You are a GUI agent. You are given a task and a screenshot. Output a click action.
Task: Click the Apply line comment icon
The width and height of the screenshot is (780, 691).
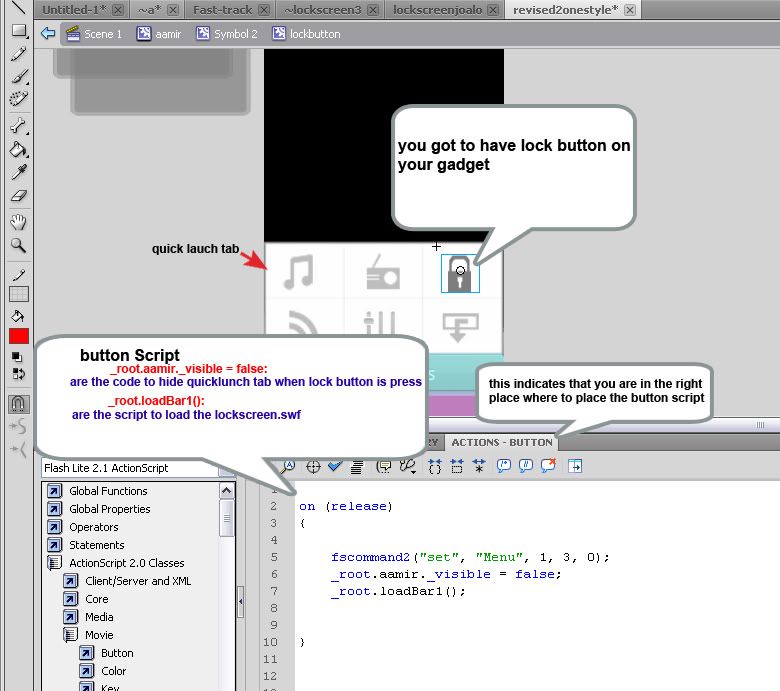pyautogui.click(x=525, y=466)
